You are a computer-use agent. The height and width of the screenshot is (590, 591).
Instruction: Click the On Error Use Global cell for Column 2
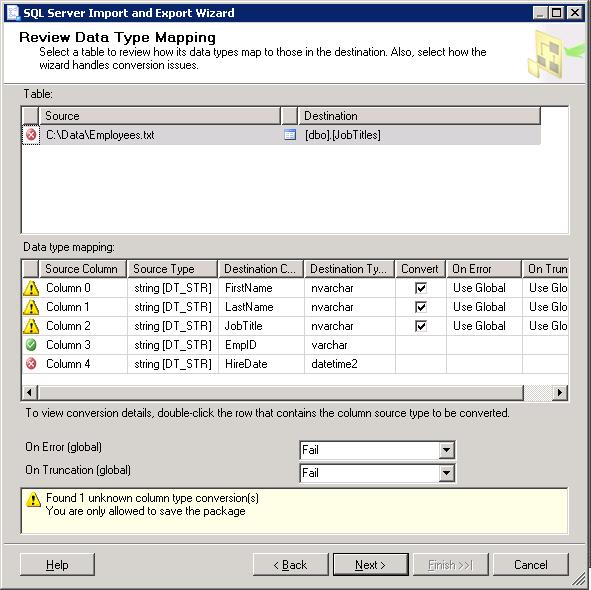484,326
